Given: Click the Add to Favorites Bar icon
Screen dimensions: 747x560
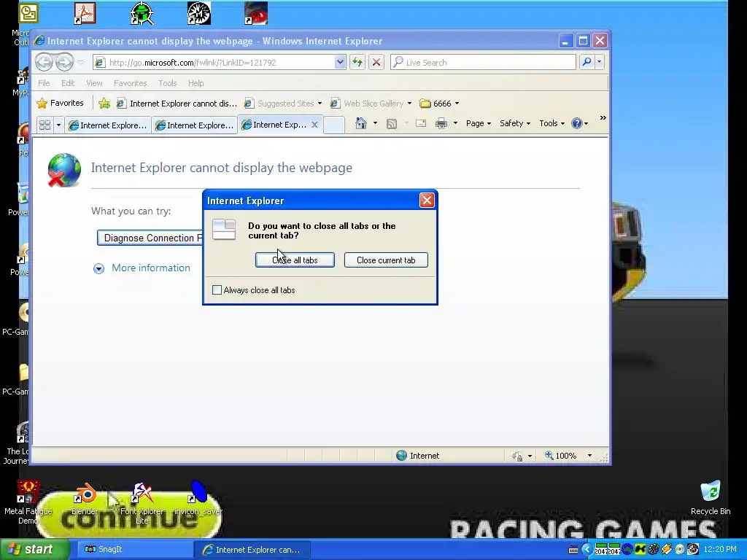Looking at the screenshot, I should (104, 103).
